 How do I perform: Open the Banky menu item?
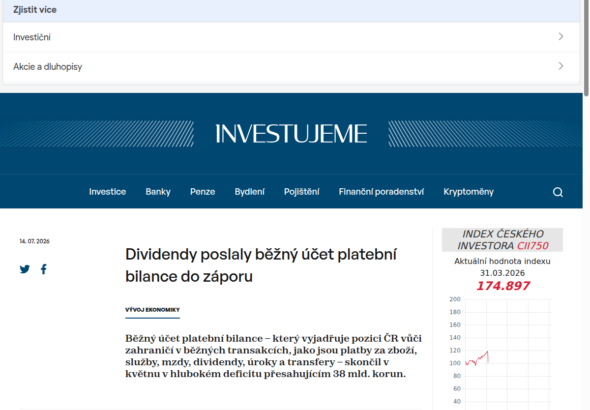158,192
